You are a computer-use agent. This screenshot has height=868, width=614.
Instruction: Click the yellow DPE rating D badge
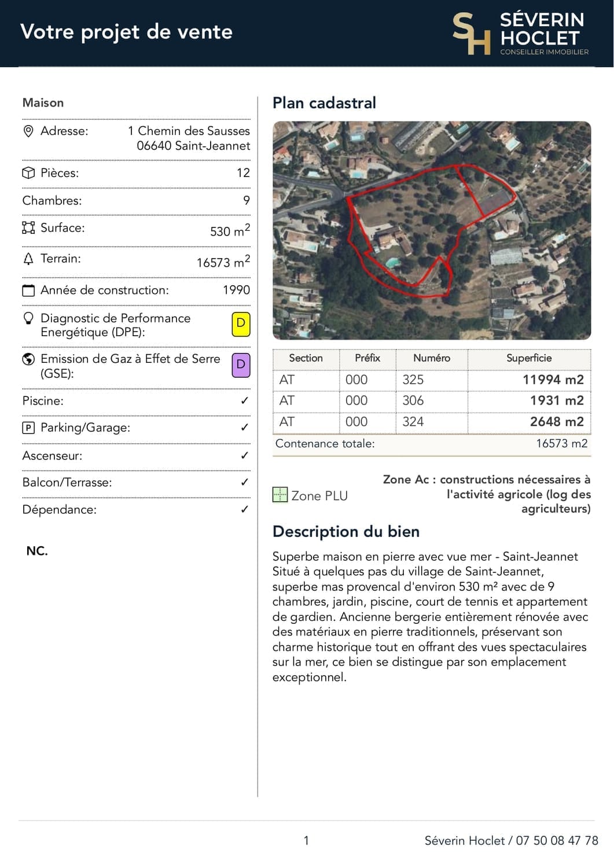click(241, 324)
